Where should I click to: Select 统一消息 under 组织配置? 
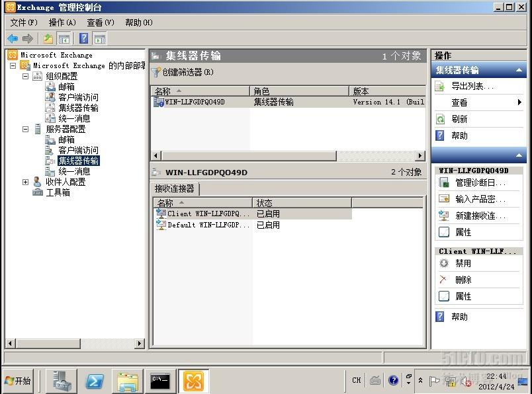[74, 118]
